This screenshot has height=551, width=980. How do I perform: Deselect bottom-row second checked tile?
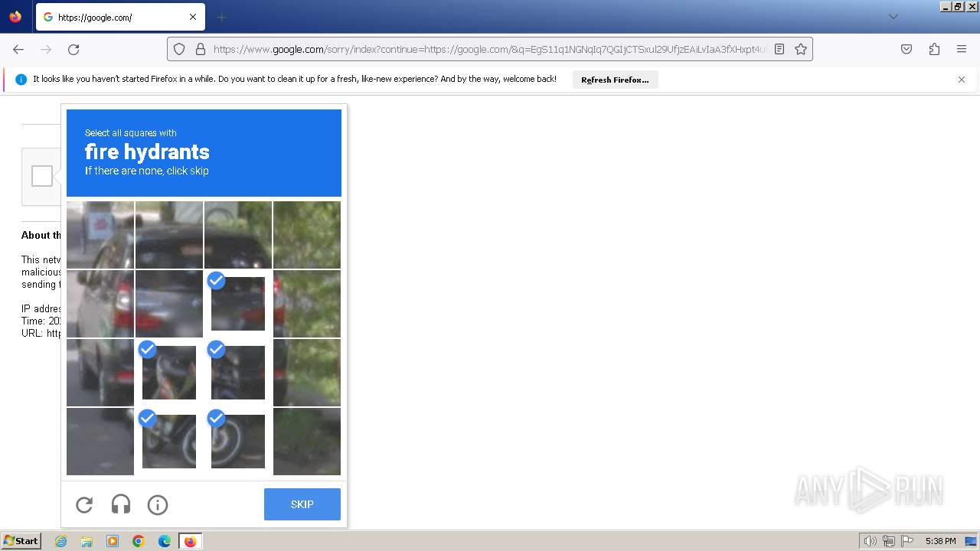[x=169, y=442]
